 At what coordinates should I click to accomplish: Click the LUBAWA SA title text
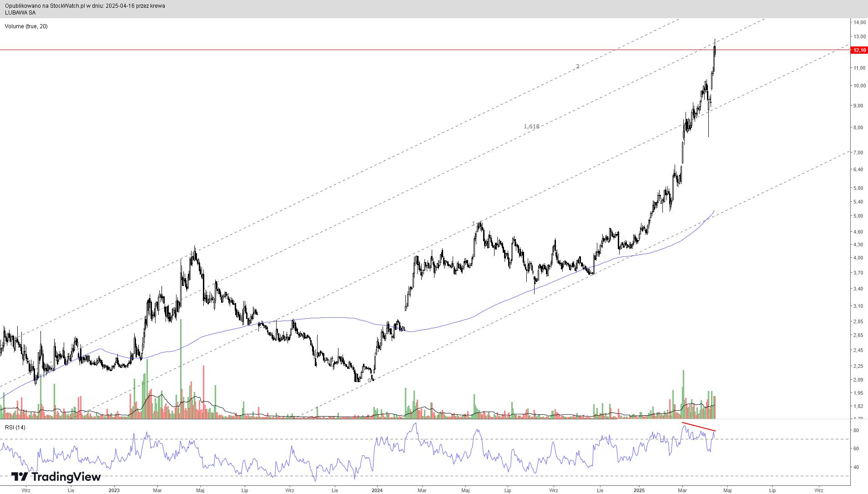pyautogui.click(x=20, y=13)
